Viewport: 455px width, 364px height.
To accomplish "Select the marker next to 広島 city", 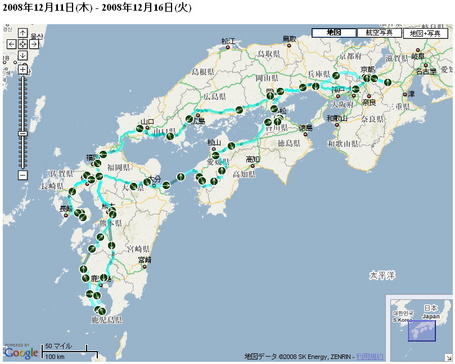I will [189, 119].
